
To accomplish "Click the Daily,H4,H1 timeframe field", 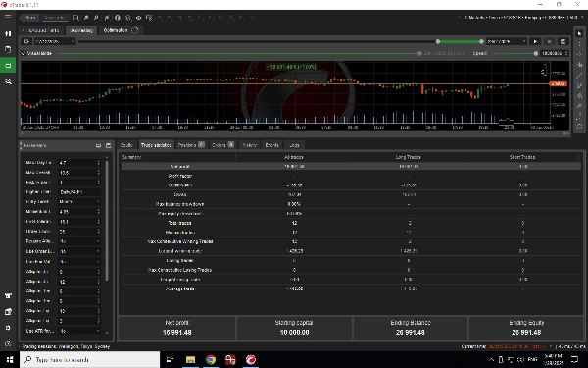I will click(79, 192).
